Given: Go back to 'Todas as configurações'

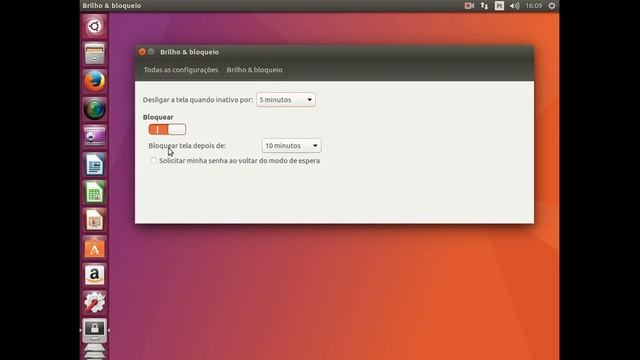Looking at the screenshot, I should 181,70.
